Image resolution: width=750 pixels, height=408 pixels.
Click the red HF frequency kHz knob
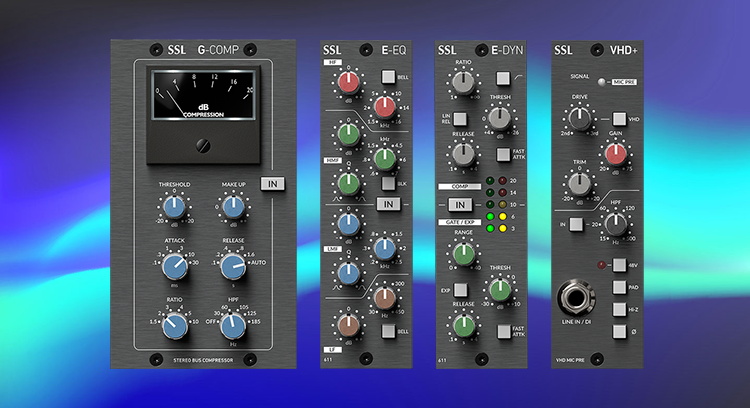point(385,107)
